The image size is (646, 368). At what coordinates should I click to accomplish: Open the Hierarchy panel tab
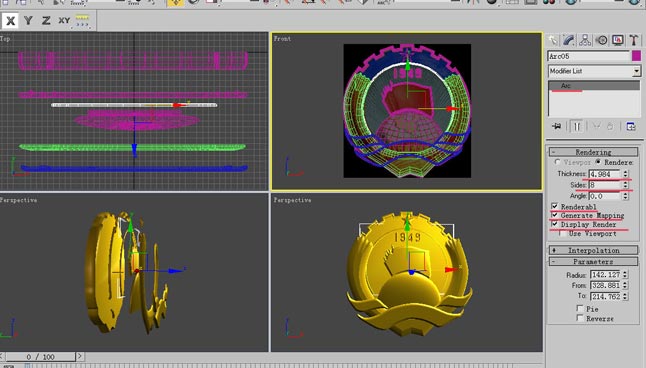point(585,40)
